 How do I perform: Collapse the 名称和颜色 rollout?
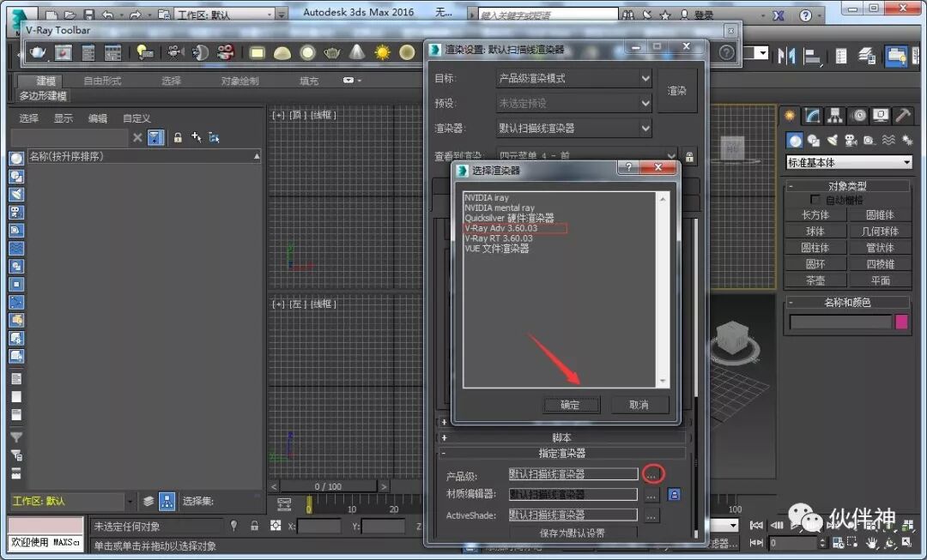coord(847,303)
